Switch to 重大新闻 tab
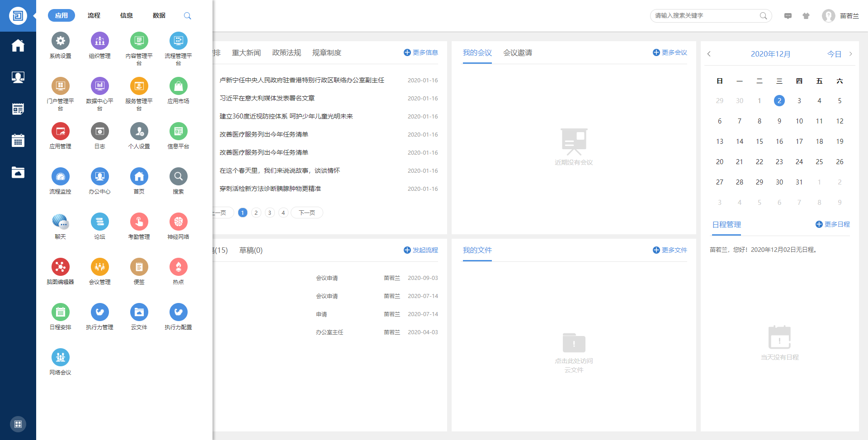 tap(246, 53)
